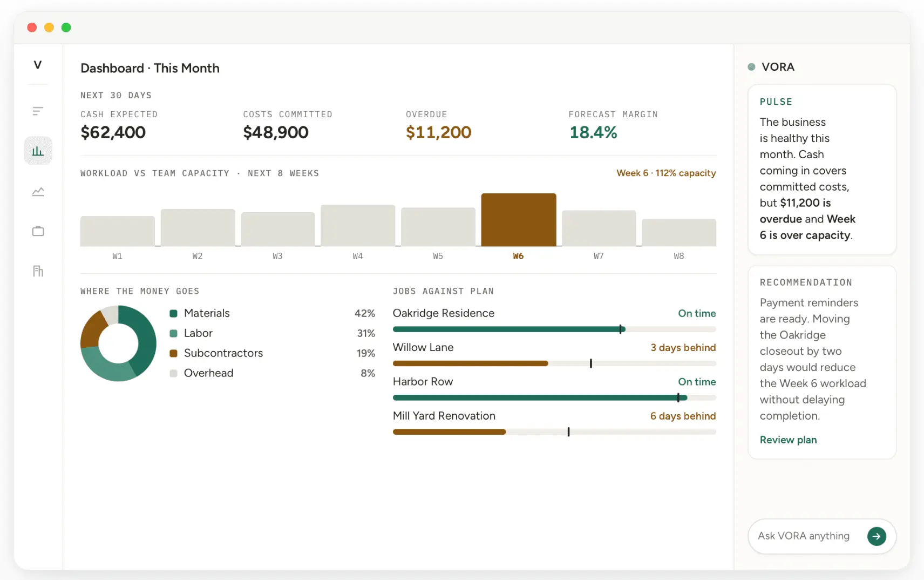The height and width of the screenshot is (580, 924).
Task: Select the W5 workload bar
Action: pyautogui.click(x=438, y=227)
